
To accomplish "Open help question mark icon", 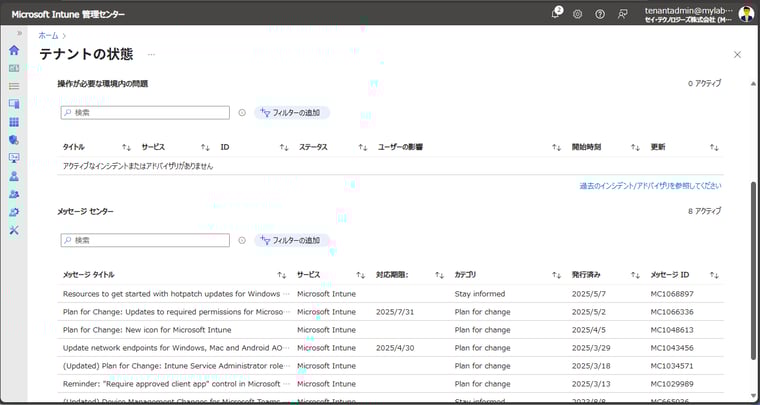I will (600, 14).
